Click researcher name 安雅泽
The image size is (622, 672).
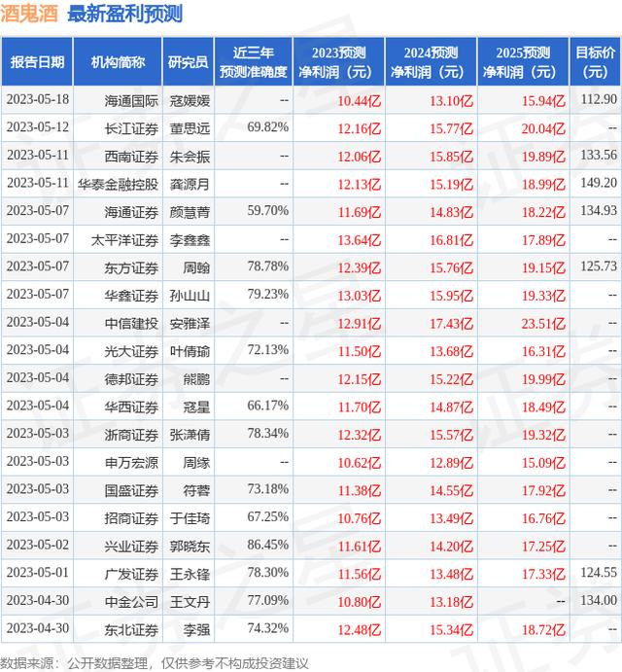point(190,324)
